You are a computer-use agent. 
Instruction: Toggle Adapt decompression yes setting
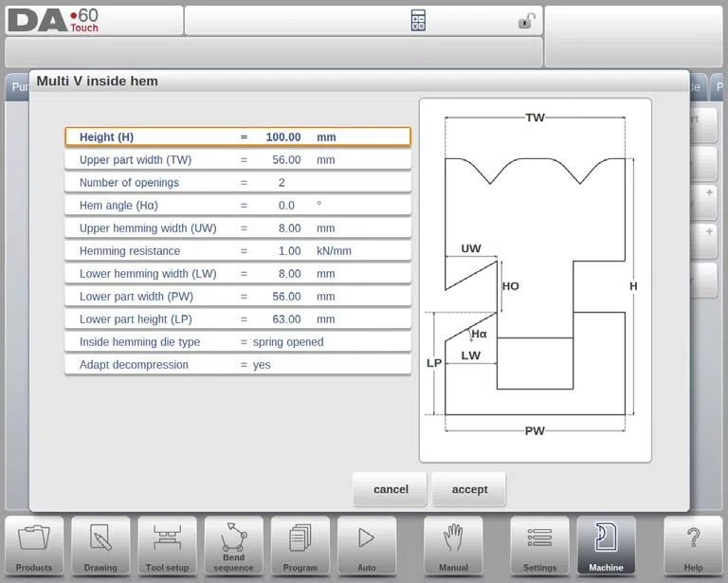238,364
